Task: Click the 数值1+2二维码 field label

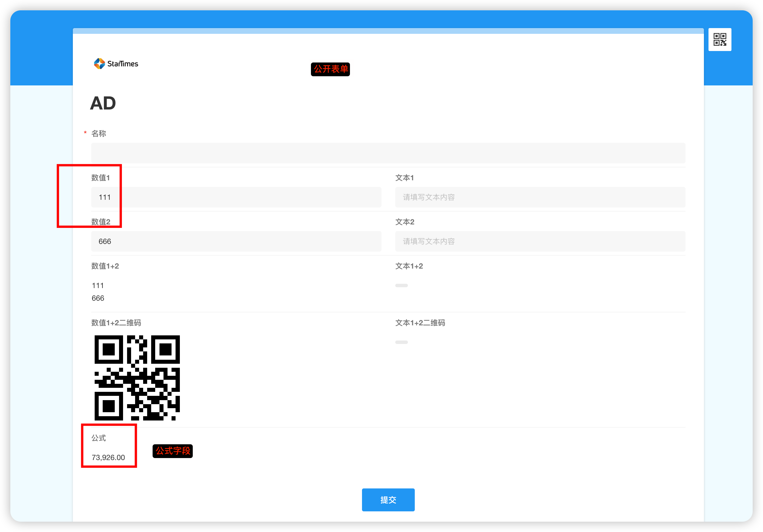Action: [x=116, y=323]
